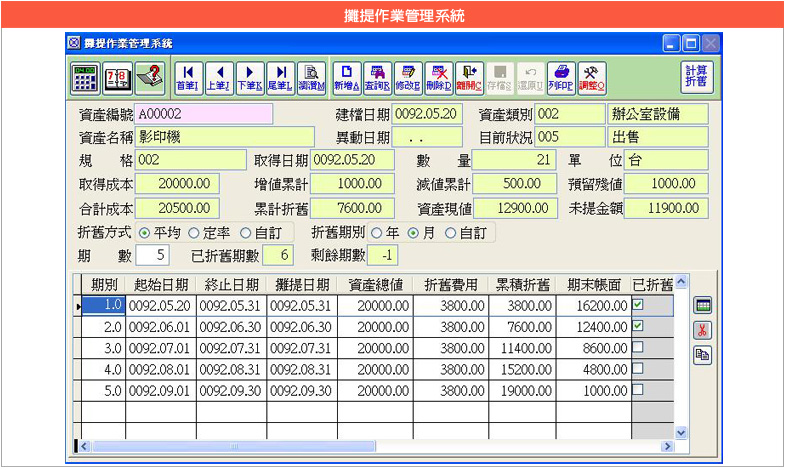Open the calculator tool icon
This screenshot has width=786, height=470.
click(85, 77)
